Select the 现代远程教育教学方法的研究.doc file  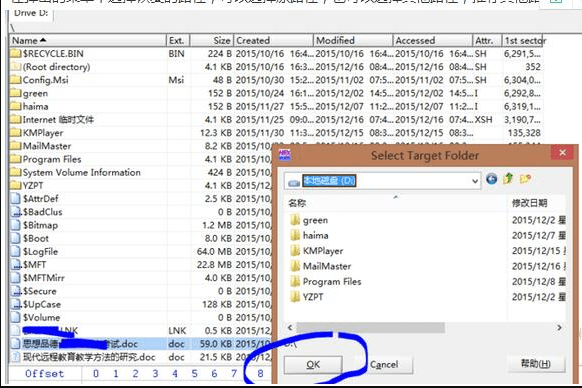[89, 357]
